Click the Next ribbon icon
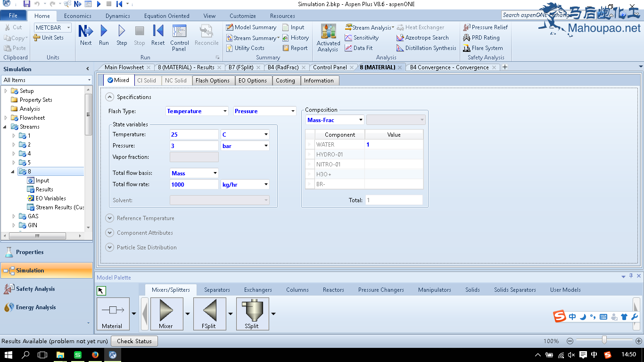The image size is (644, 362). [86, 35]
